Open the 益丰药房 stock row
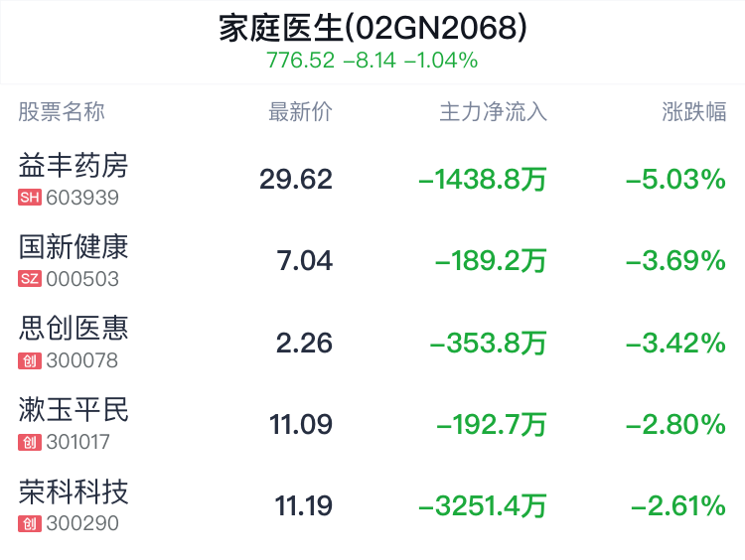Viewport: 745px width, 560px height. pos(372,179)
